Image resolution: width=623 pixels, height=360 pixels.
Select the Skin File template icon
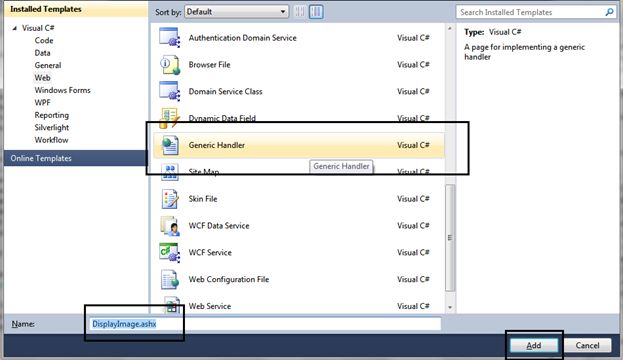tap(170, 199)
